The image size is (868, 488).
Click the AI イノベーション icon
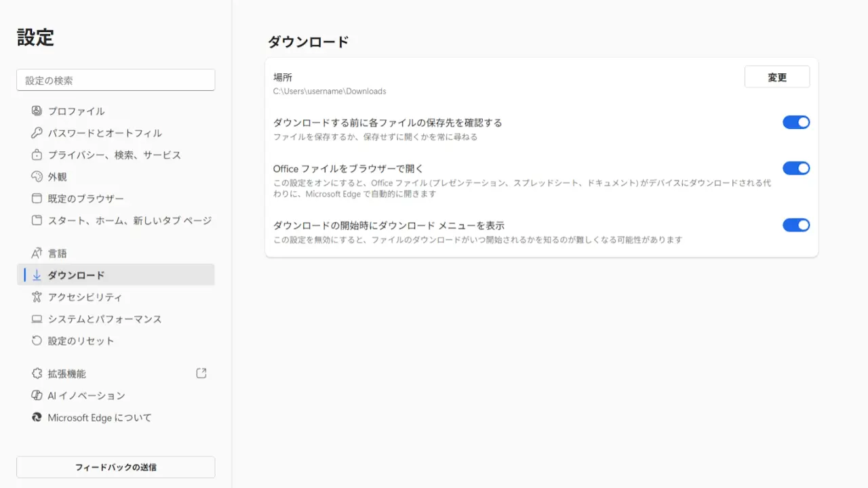click(37, 396)
